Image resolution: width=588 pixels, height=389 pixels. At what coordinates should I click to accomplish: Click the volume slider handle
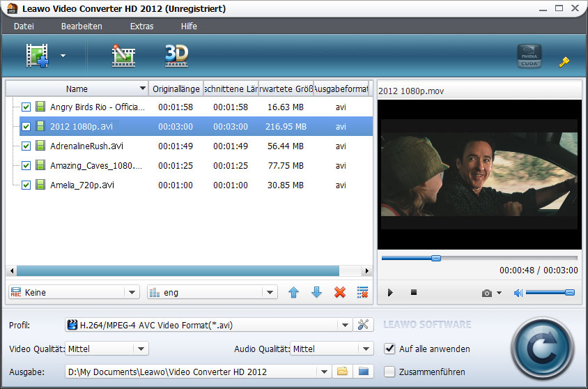[570, 292]
